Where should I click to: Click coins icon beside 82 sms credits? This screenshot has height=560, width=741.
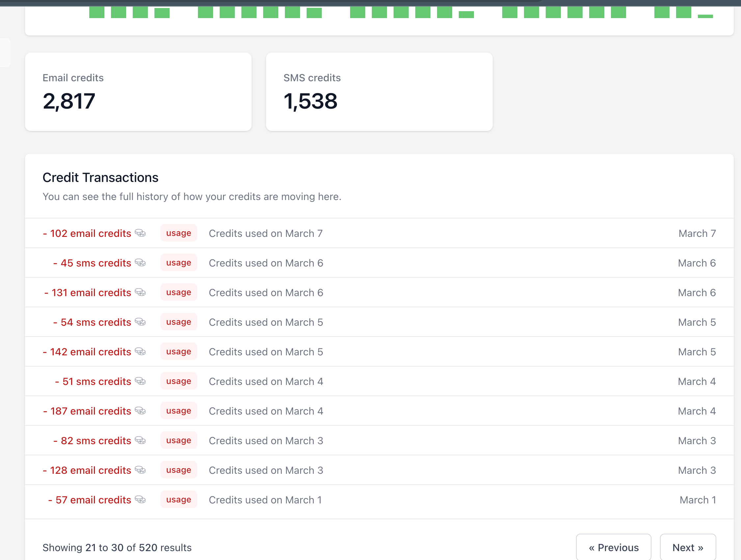point(140,441)
